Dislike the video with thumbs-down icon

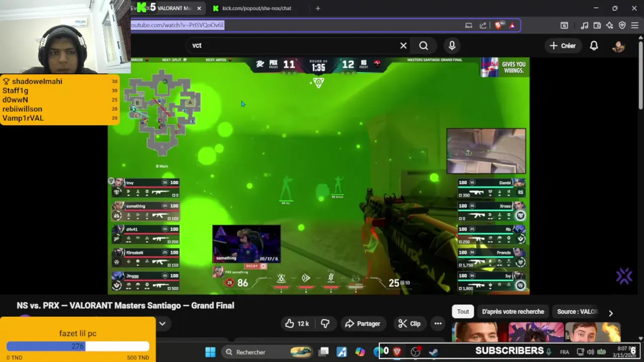[325, 324]
